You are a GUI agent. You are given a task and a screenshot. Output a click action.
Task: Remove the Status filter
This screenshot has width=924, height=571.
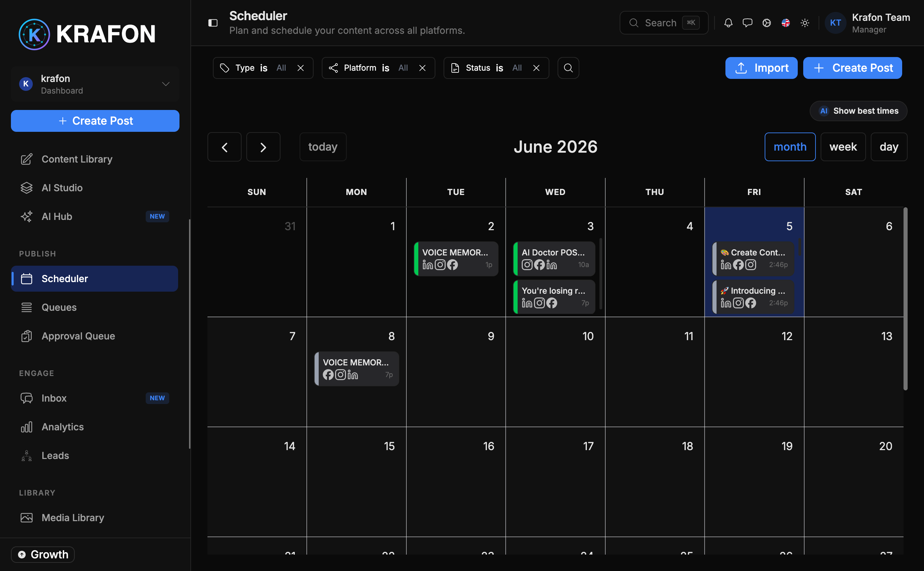click(x=536, y=68)
